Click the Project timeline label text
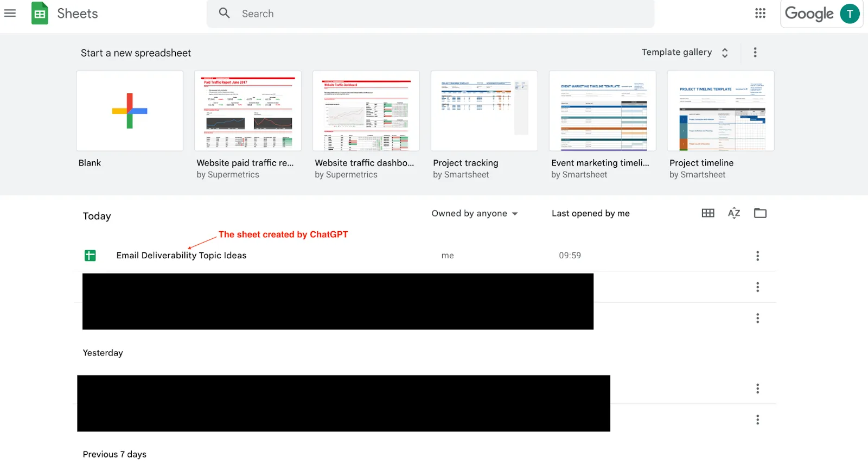This screenshot has height=464, width=868. pos(701,163)
